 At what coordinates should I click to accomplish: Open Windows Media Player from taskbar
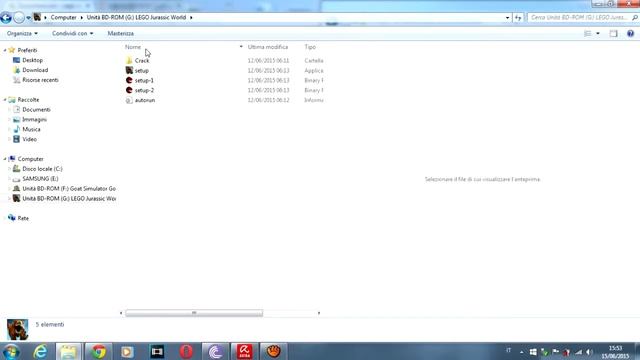point(127,351)
